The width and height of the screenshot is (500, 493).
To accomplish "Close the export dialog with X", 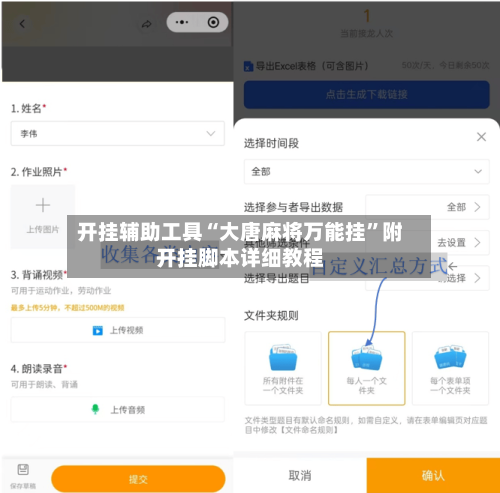I will (x=481, y=137).
